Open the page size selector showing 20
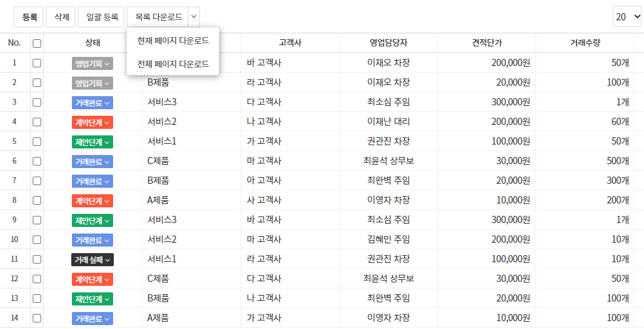Screen dimensions: 644x329 tap(627, 16)
